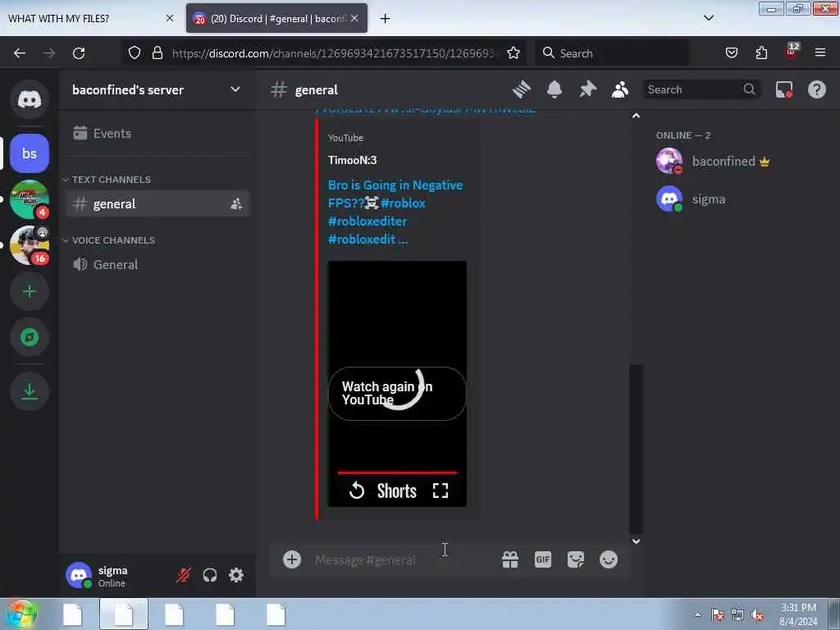The width and height of the screenshot is (840, 630).
Task: Open the emoji picker
Action: pos(609,559)
